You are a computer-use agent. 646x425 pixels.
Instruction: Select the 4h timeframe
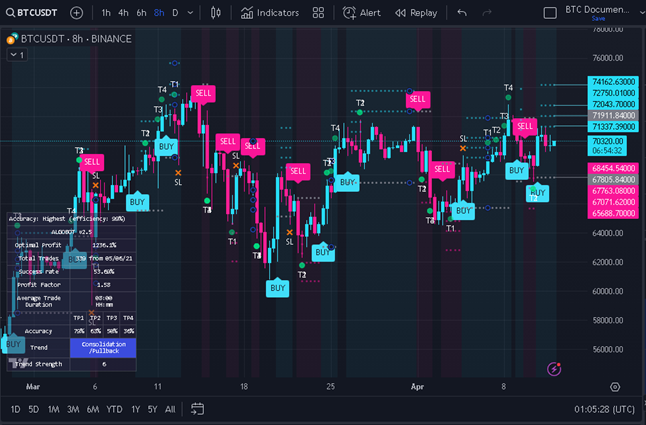(x=123, y=13)
